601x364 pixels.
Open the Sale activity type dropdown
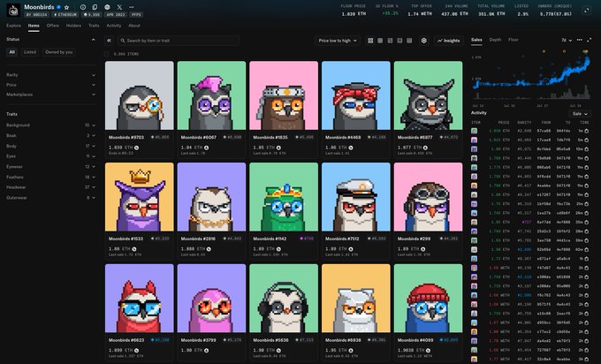point(579,114)
